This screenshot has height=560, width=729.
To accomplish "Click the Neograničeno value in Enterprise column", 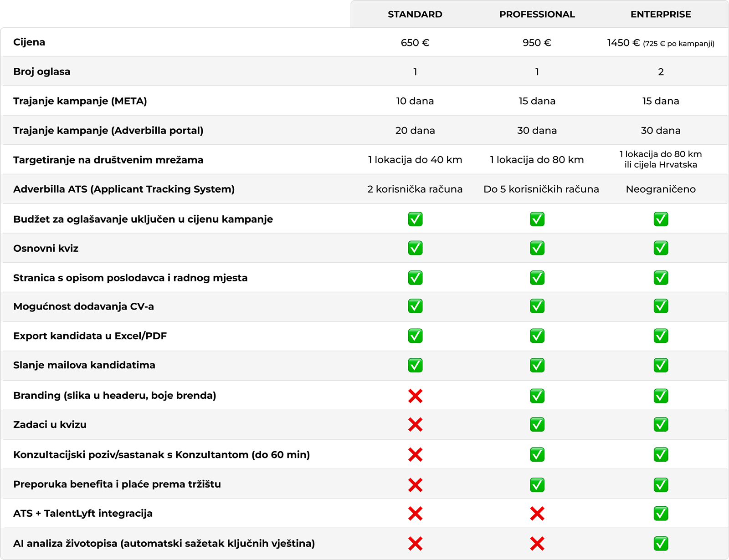I will (x=661, y=189).
